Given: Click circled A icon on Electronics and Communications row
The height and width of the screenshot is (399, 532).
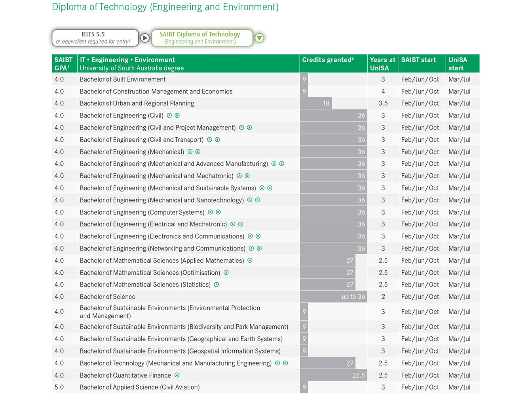Looking at the screenshot, I should click(250, 236).
